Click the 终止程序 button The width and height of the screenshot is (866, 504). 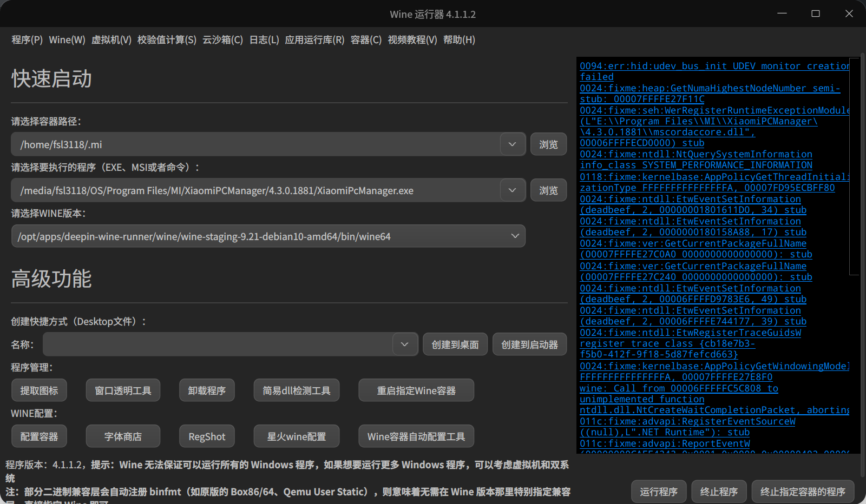(719, 492)
